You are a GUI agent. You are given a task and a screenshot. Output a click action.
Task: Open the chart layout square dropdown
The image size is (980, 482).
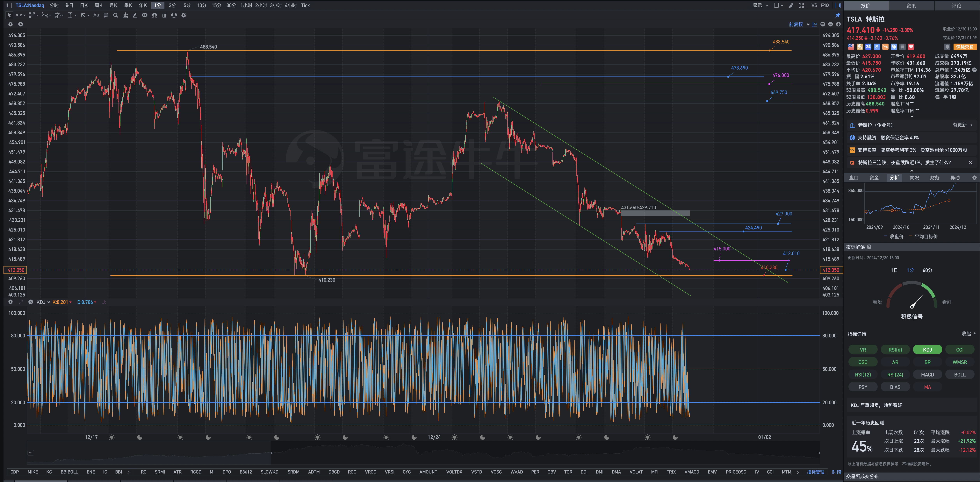(779, 5)
